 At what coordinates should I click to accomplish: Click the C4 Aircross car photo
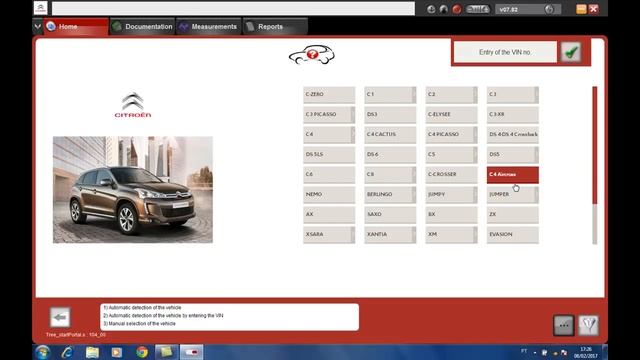tap(133, 190)
